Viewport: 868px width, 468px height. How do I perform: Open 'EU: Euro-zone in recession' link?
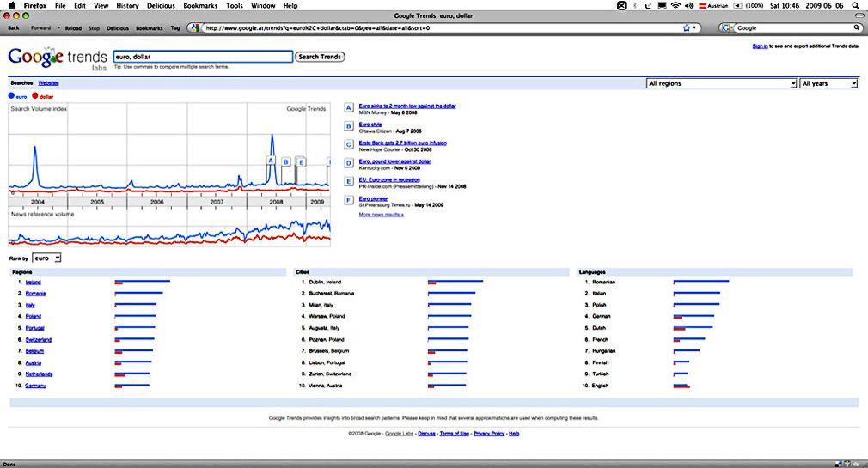tap(389, 179)
